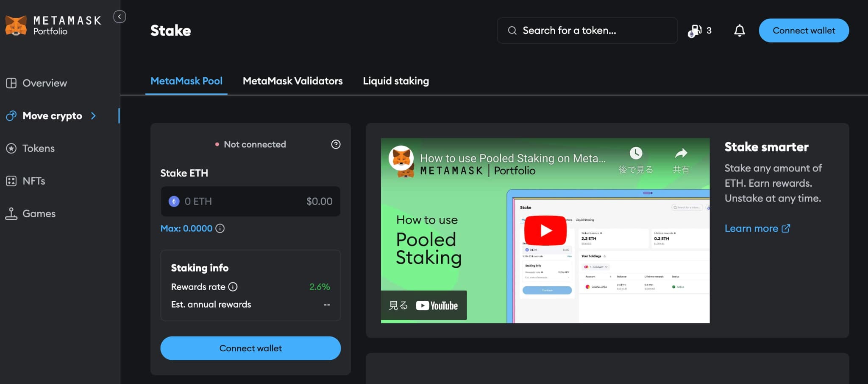Click the video Share arrow icon

tap(681, 153)
